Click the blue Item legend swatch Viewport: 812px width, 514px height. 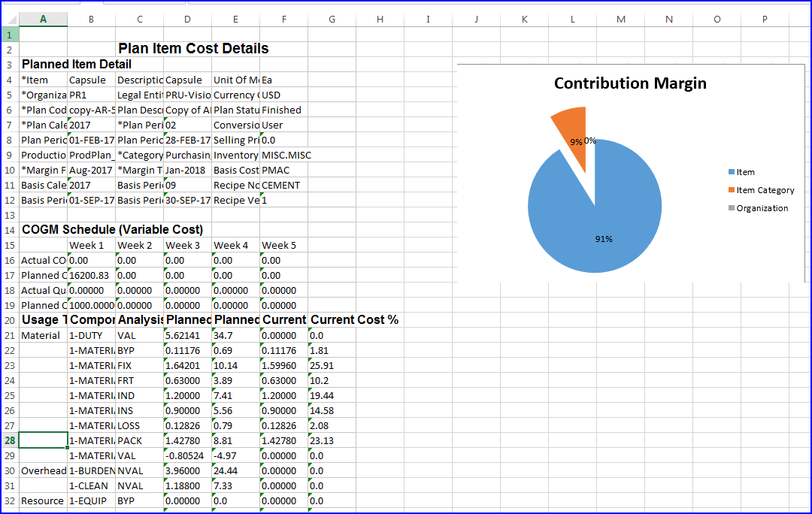pyautogui.click(x=732, y=172)
